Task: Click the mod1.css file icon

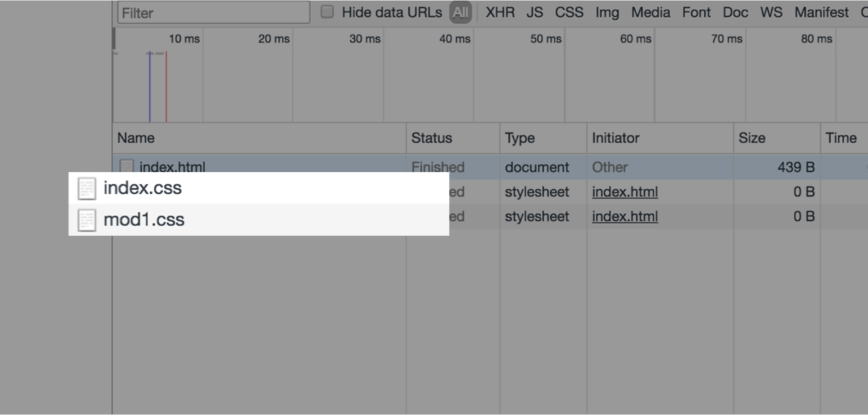Action: coord(86,220)
